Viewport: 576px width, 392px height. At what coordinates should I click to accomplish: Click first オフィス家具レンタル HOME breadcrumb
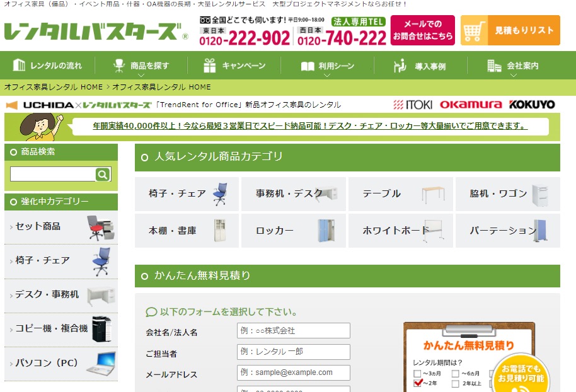point(54,87)
